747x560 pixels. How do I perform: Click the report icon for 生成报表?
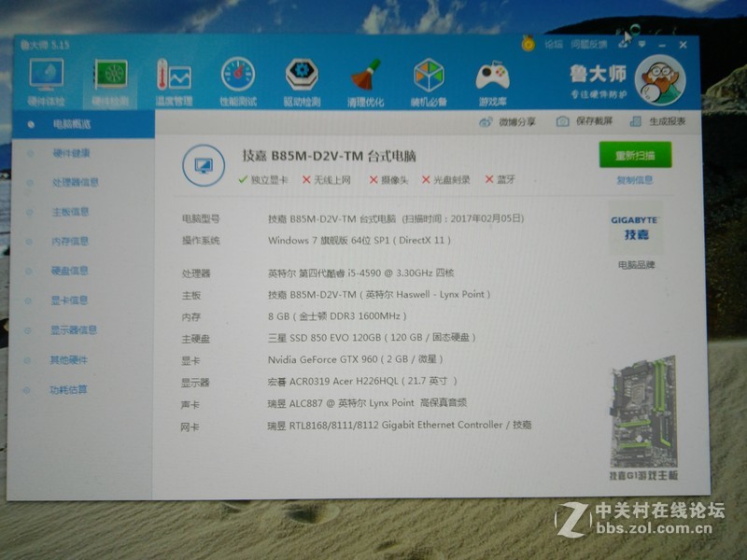pos(635,121)
